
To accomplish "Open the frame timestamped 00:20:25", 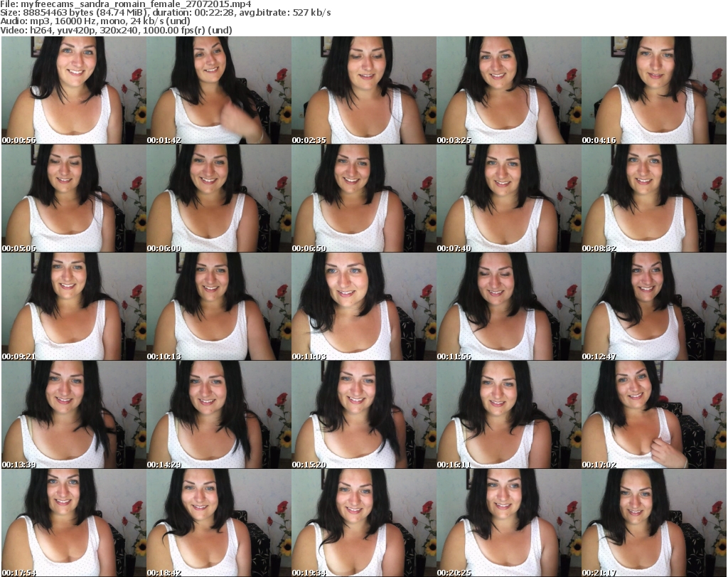I will pyautogui.click(x=509, y=523).
